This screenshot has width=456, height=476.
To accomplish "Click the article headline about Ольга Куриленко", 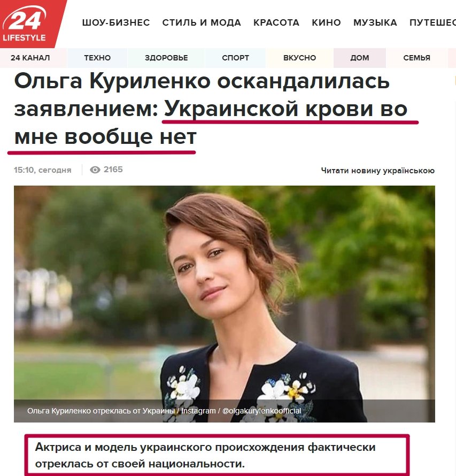I will [x=211, y=109].
